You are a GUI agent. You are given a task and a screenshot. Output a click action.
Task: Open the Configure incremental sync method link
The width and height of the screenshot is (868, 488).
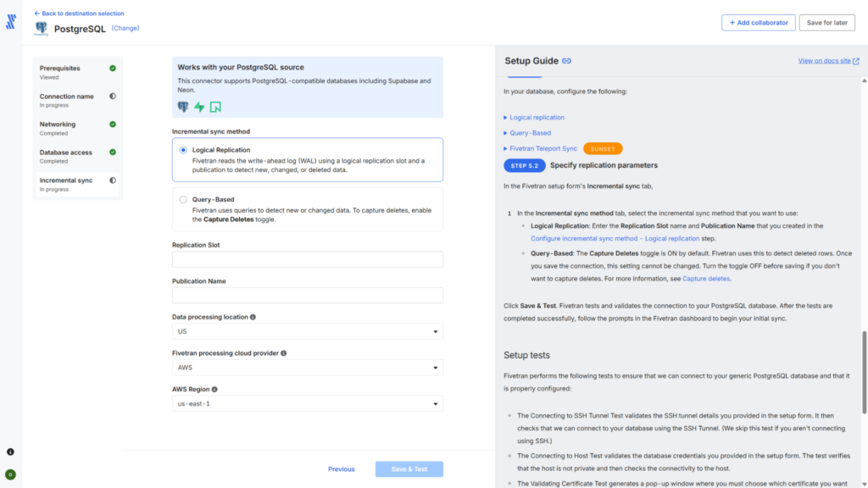tap(615, 238)
